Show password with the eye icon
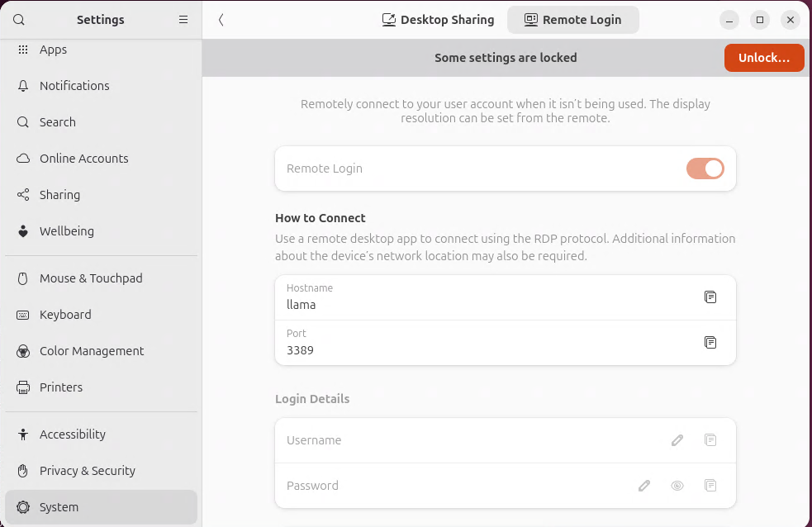This screenshot has height=527, width=812. (677, 486)
